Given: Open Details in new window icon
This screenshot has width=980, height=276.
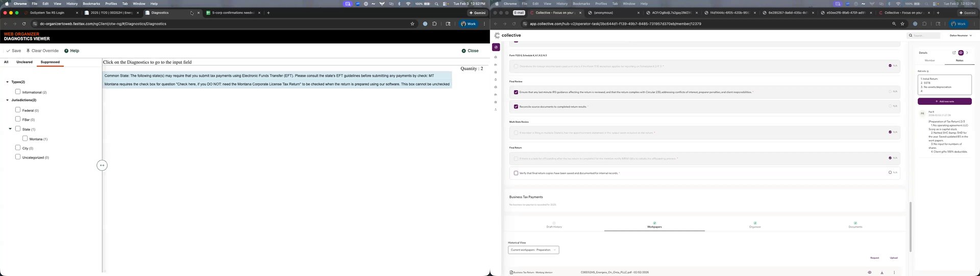Looking at the screenshot, I should coord(953,53).
